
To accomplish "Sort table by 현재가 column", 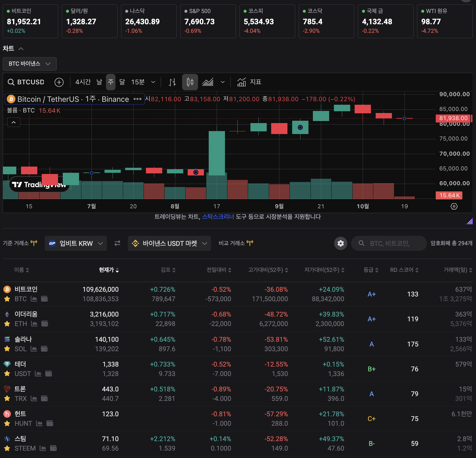I will [109, 270].
